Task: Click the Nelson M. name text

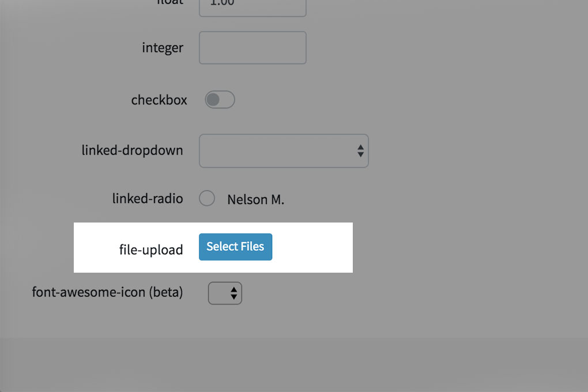Action: (x=255, y=199)
